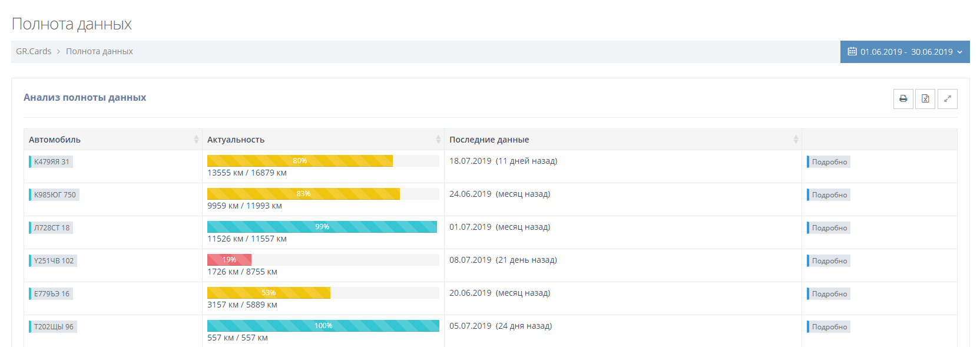Select vehicle tag Е779ЬЭ 16
The image size is (980, 347).
51,294
